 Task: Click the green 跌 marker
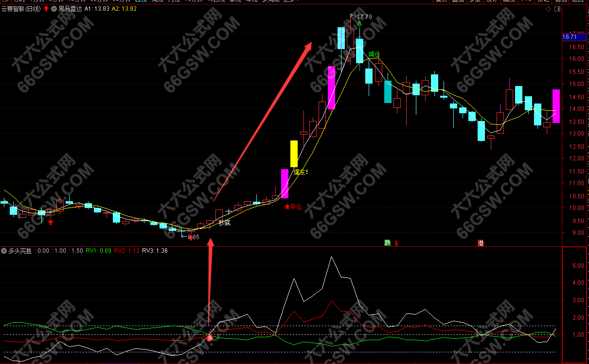click(x=387, y=243)
